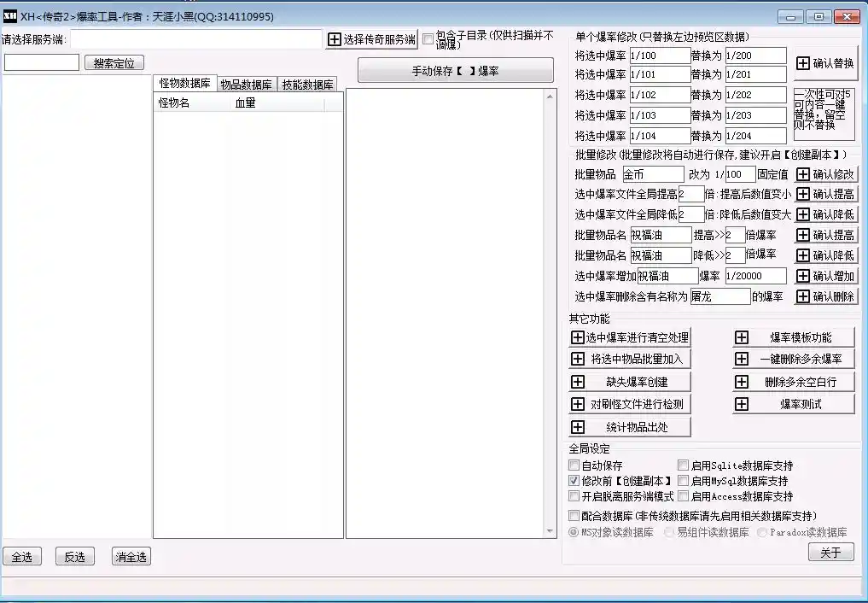868x603 pixels.
Task: Click plus icon beside 提高后数值变小 确认提高
Action: (x=802, y=195)
